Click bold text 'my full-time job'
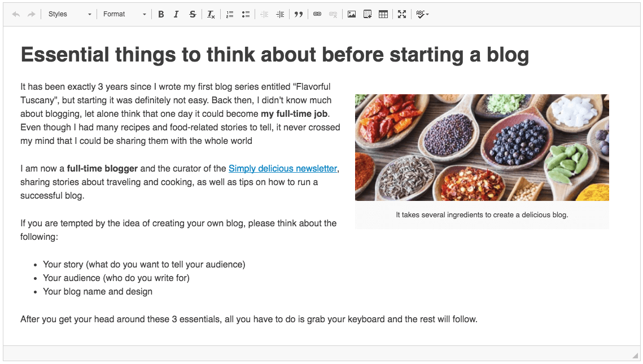Image resolution: width=643 pixels, height=364 pixels. 294,114
